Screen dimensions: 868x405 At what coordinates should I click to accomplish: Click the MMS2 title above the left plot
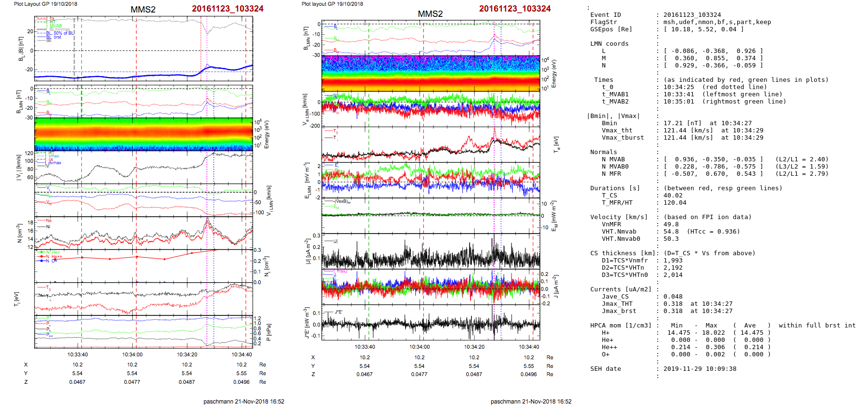click(x=143, y=10)
